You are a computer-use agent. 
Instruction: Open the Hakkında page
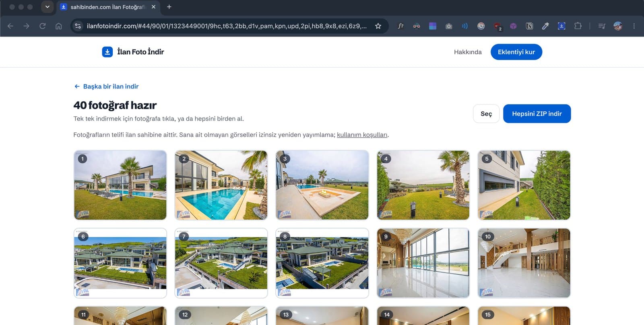468,52
